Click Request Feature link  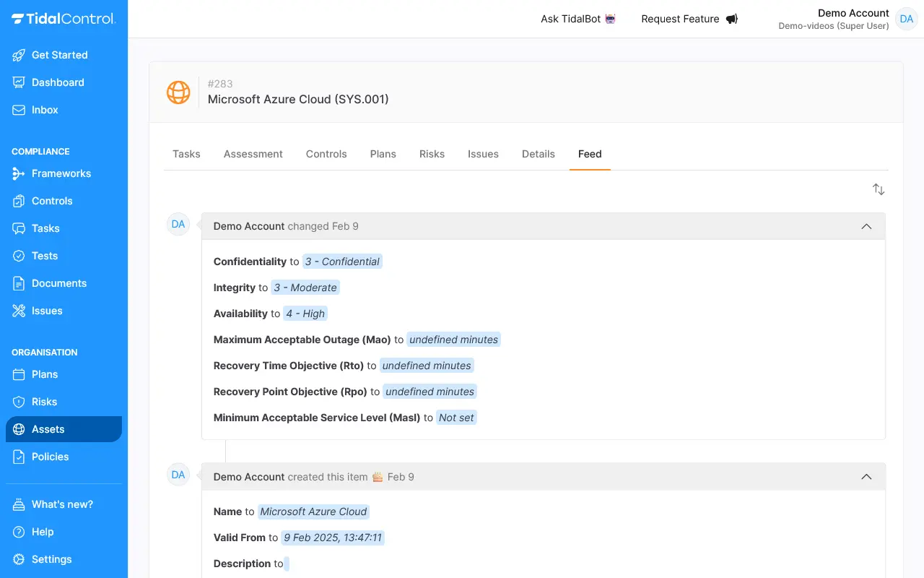click(x=689, y=19)
